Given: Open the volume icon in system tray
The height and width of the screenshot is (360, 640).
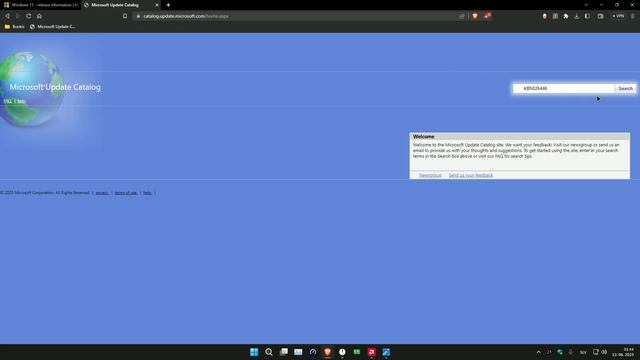Looking at the screenshot, I should coord(604,352).
